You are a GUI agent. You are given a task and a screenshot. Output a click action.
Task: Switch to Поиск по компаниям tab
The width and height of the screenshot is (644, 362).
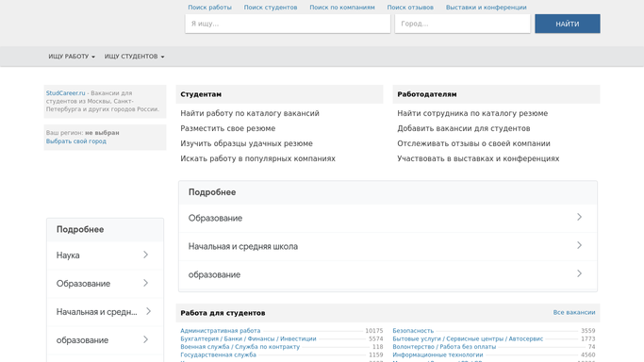tap(342, 8)
